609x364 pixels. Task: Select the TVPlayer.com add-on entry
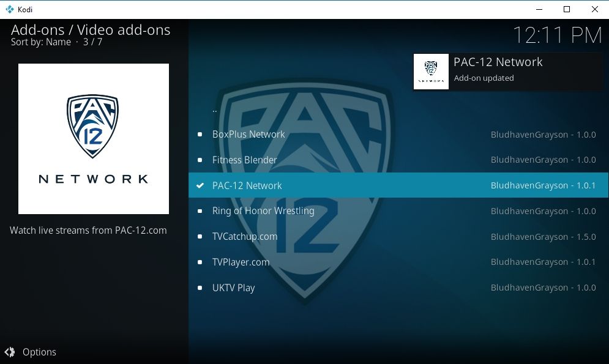point(398,262)
